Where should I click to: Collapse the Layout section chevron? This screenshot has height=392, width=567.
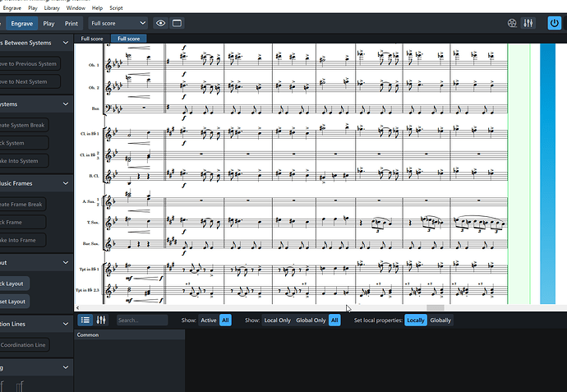pos(66,262)
